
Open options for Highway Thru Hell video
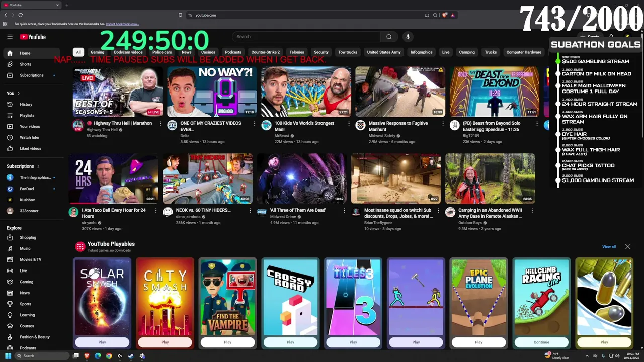click(x=160, y=123)
